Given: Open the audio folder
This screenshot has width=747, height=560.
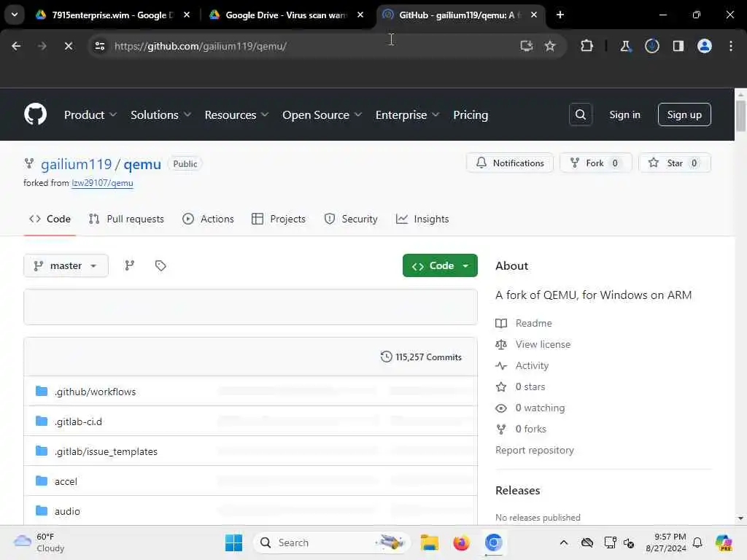Looking at the screenshot, I should (x=67, y=511).
